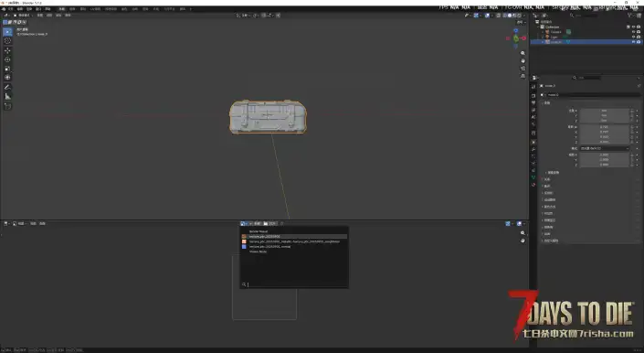
Task: Toggle 3D viewport overlays
Action: click(488, 16)
